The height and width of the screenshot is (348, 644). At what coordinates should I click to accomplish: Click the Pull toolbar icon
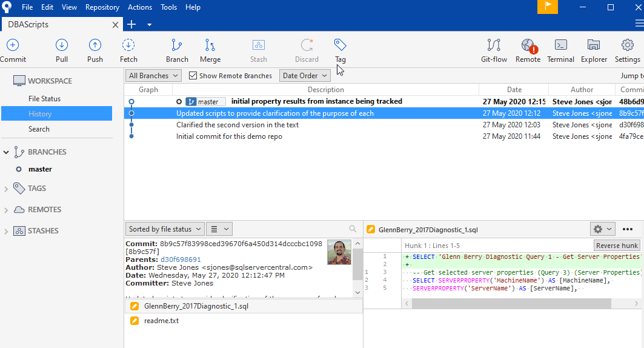[62, 50]
